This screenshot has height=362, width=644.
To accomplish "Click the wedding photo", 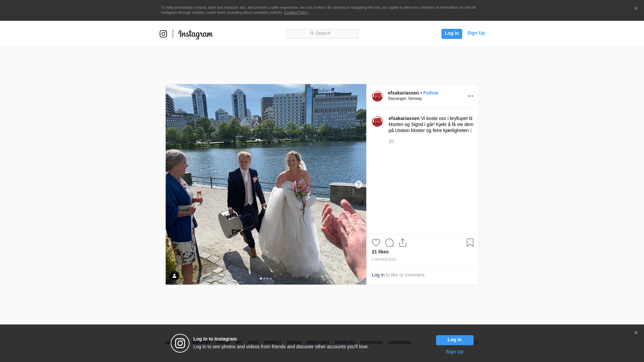I will (266, 184).
